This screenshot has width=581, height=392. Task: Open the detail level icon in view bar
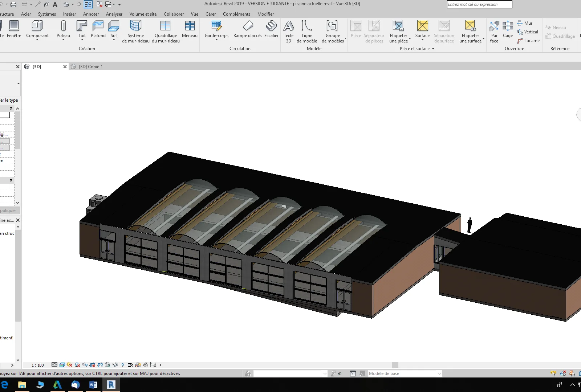(54, 365)
